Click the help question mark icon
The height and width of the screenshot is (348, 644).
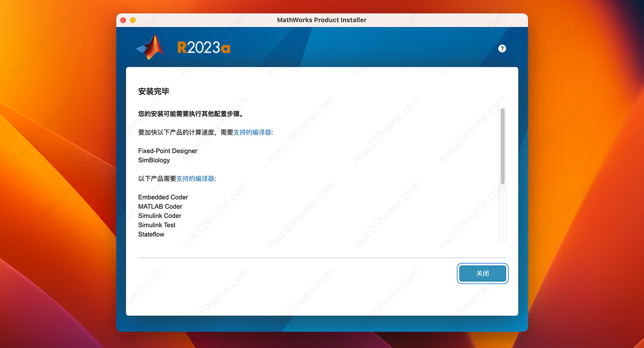point(502,49)
